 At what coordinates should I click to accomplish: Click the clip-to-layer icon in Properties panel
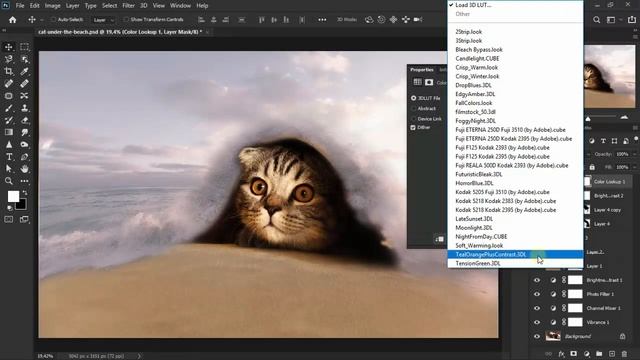440,239
